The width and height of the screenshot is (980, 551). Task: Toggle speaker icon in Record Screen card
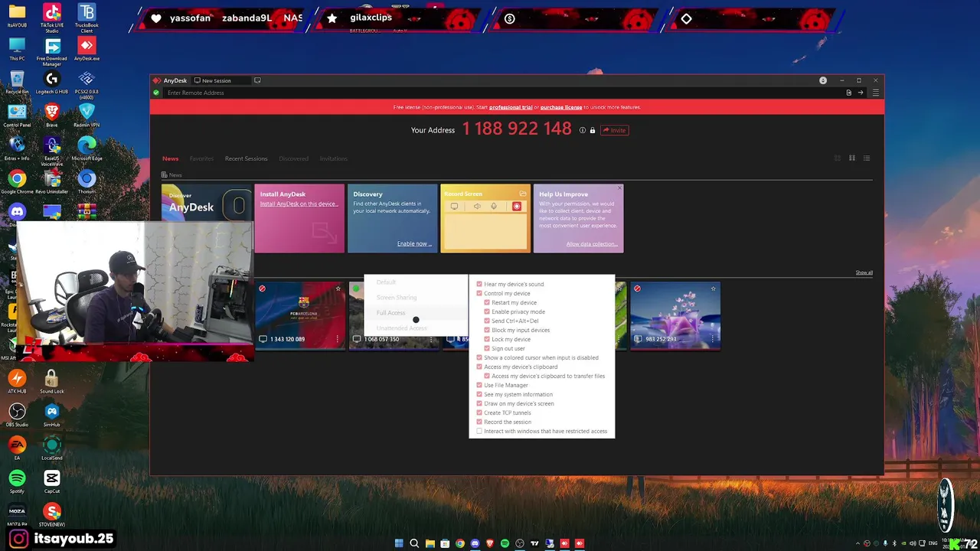pos(477,206)
